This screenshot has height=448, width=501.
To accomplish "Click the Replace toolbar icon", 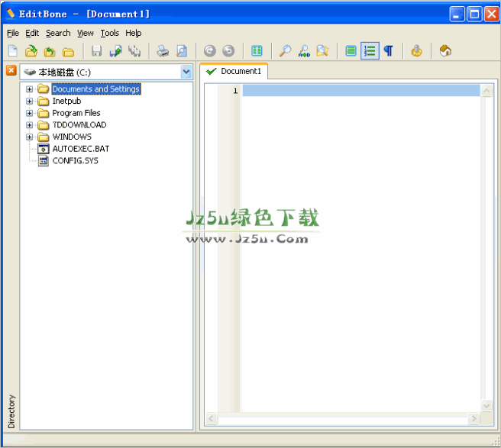I will click(304, 51).
